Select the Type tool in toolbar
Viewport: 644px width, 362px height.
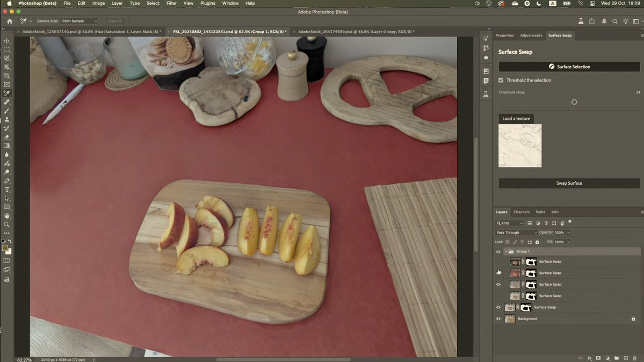tap(7, 190)
